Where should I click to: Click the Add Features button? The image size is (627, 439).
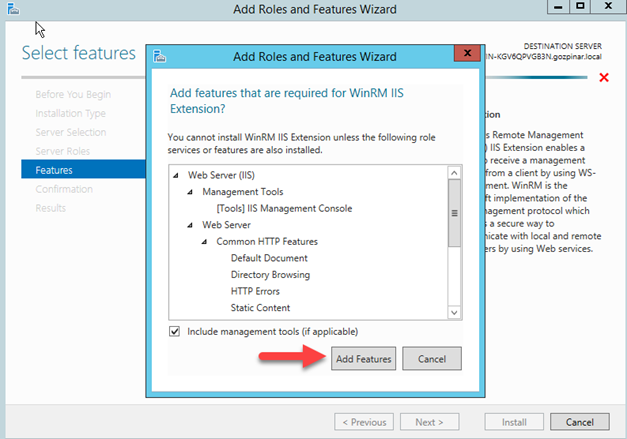(x=363, y=359)
